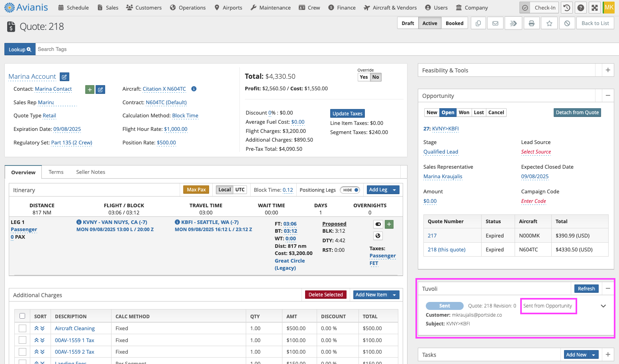619x364 pixels.
Task: Add leg using green plus in Leg 1
Action: click(389, 224)
